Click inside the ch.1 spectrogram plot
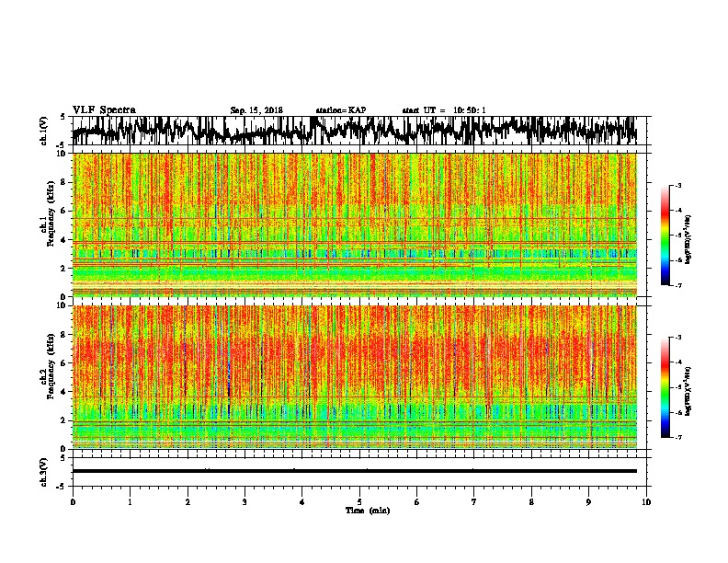728x563 pixels. [354, 224]
